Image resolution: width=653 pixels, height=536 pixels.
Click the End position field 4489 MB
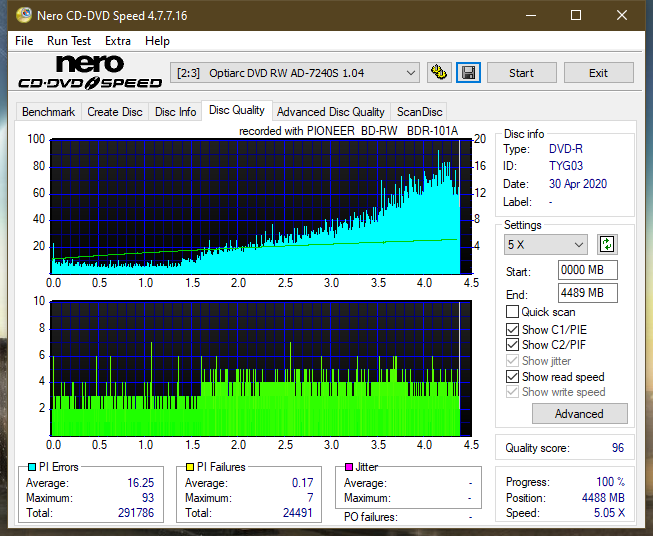[588, 293]
